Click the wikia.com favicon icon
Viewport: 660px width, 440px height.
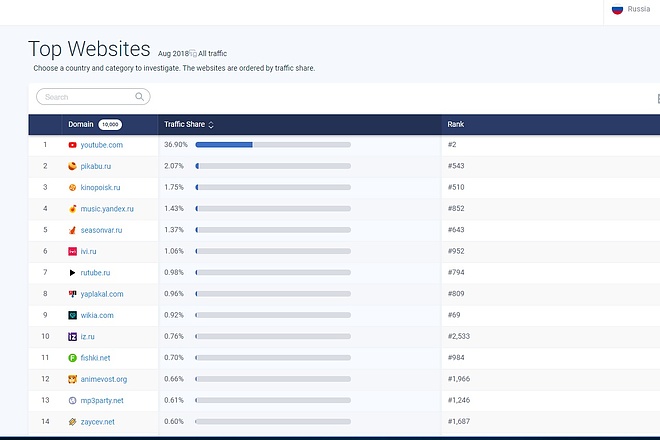pyautogui.click(x=72, y=315)
